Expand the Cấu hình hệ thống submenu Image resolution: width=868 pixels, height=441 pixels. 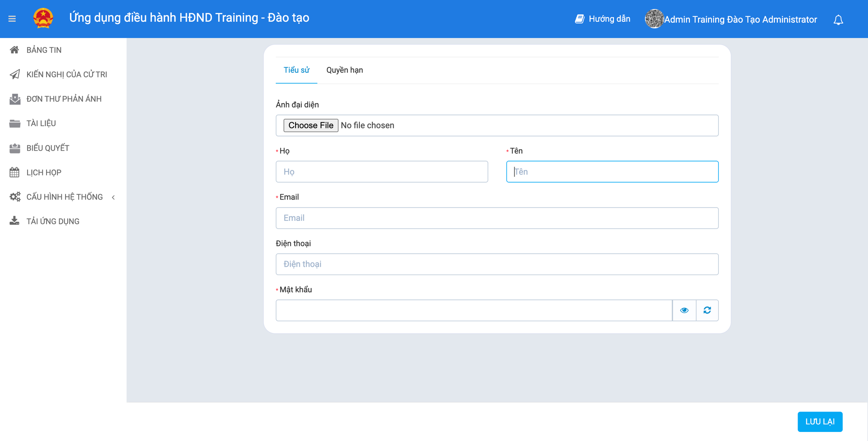[113, 197]
